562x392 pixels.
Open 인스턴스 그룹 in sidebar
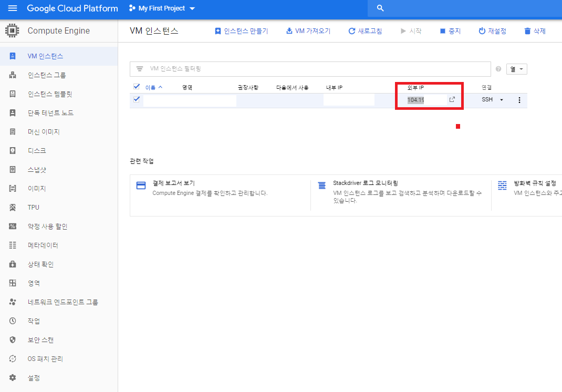(x=59, y=75)
